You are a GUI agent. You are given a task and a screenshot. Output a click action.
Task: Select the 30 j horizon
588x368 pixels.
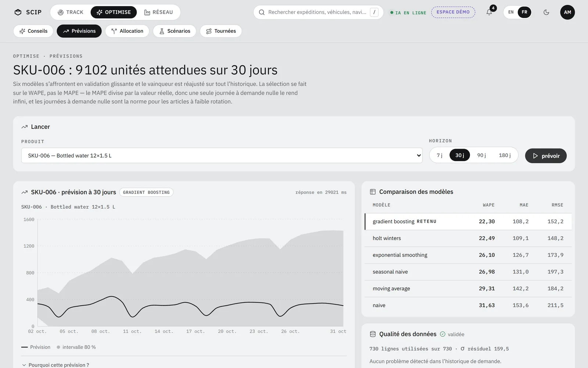pos(460,155)
